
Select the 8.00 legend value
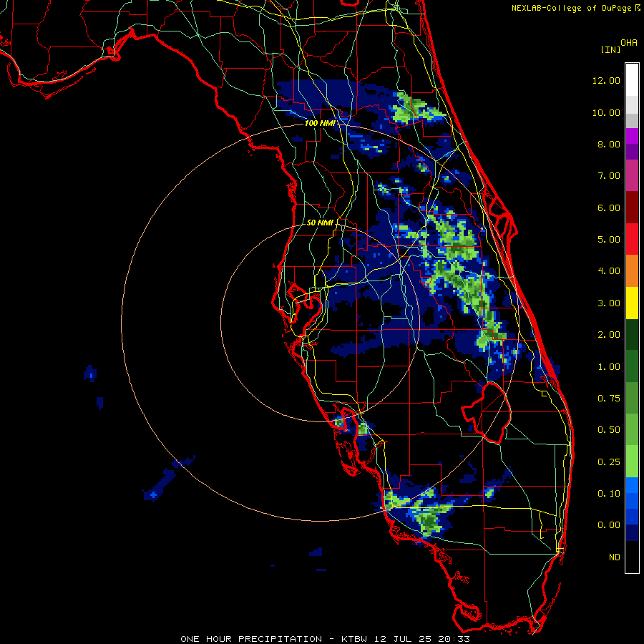[x=609, y=144]
